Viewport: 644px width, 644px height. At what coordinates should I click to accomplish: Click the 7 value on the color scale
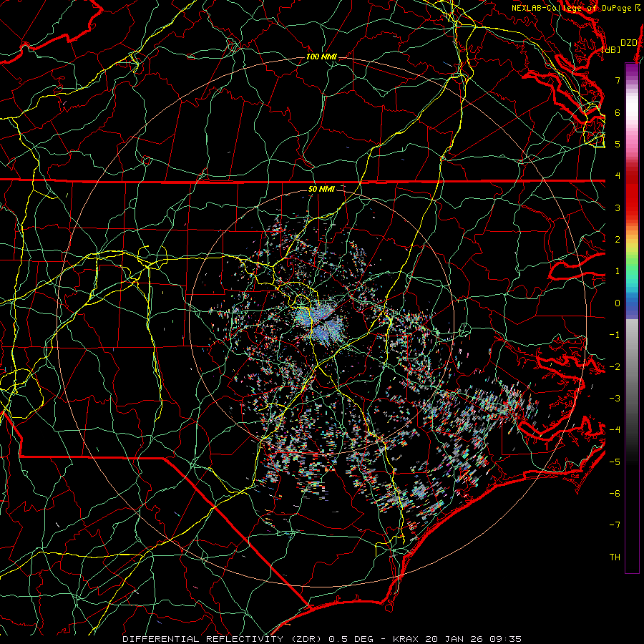618,80
